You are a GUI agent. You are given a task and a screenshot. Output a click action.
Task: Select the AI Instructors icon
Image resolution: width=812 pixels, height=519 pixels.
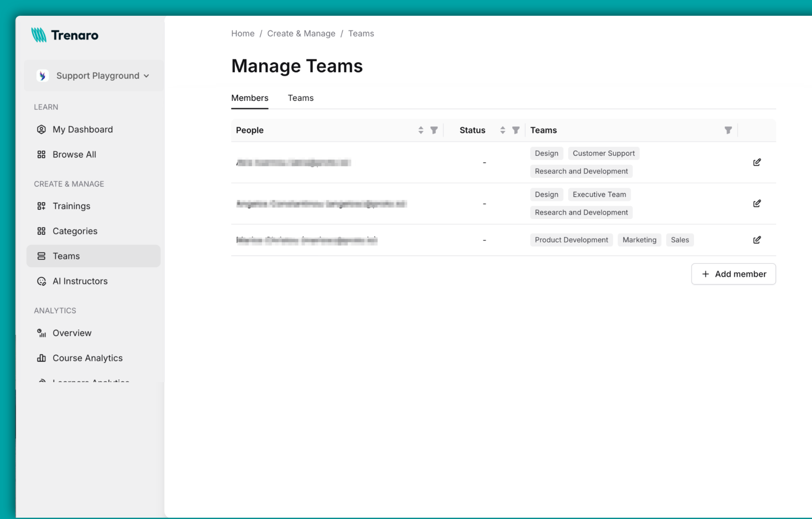point(41,281)
